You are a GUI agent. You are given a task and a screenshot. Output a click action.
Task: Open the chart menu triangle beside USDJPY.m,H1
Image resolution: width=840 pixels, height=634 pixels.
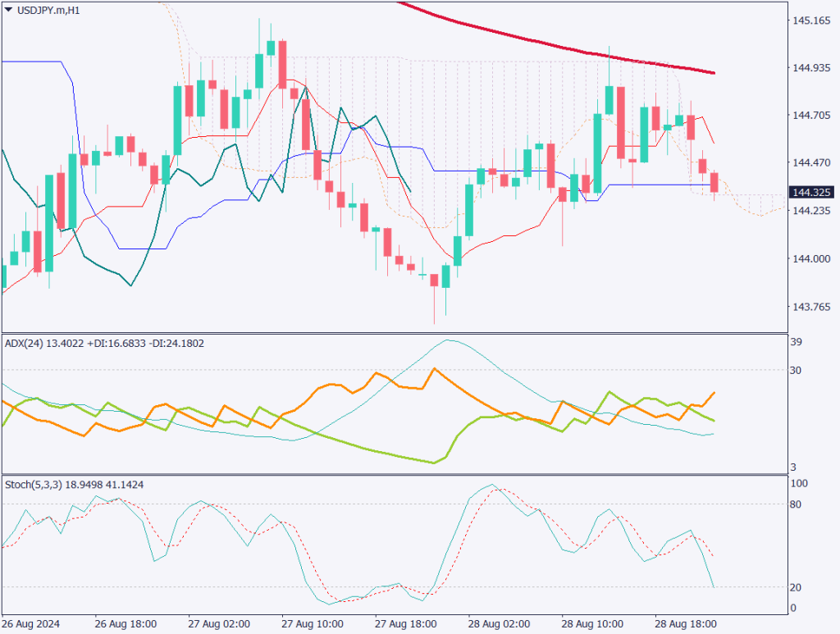coord(9,10)
